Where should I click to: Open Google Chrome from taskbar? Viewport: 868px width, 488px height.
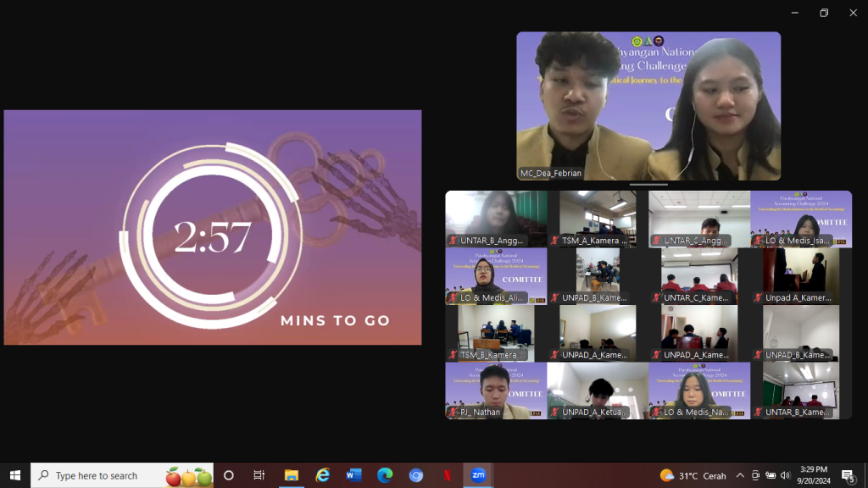[x=415, y=475]
